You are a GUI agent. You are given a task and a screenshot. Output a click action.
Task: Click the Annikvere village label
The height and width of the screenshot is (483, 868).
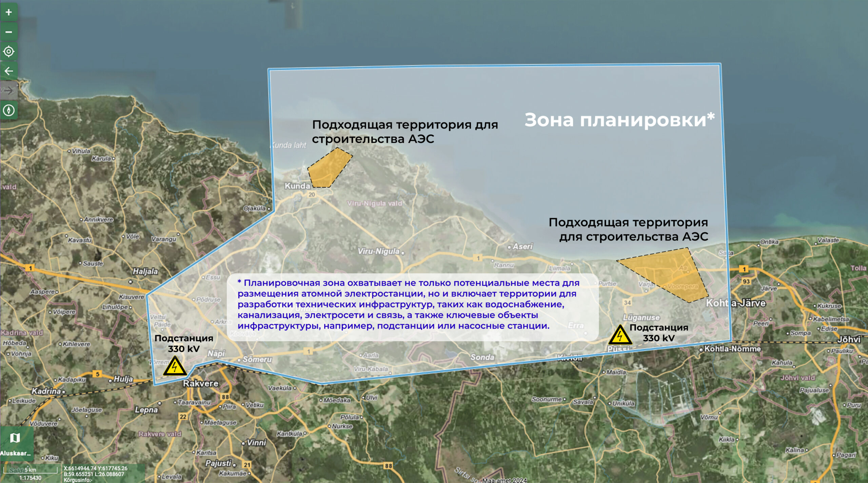[x=98, y=219]
